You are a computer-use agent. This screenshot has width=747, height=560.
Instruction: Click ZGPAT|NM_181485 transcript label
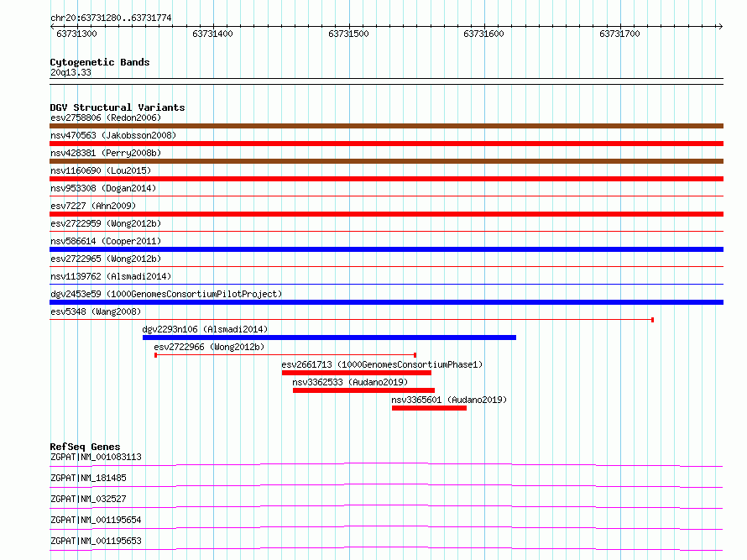[88, 478]
